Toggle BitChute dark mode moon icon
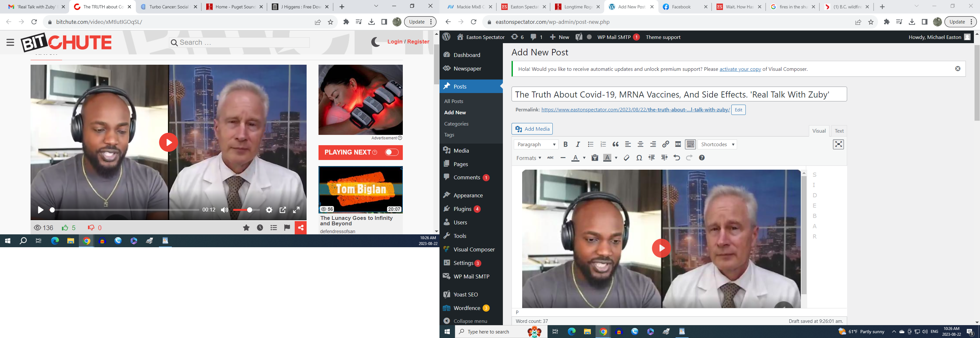The height and width of the screenshot is (338, 980). tap(375, 42)
